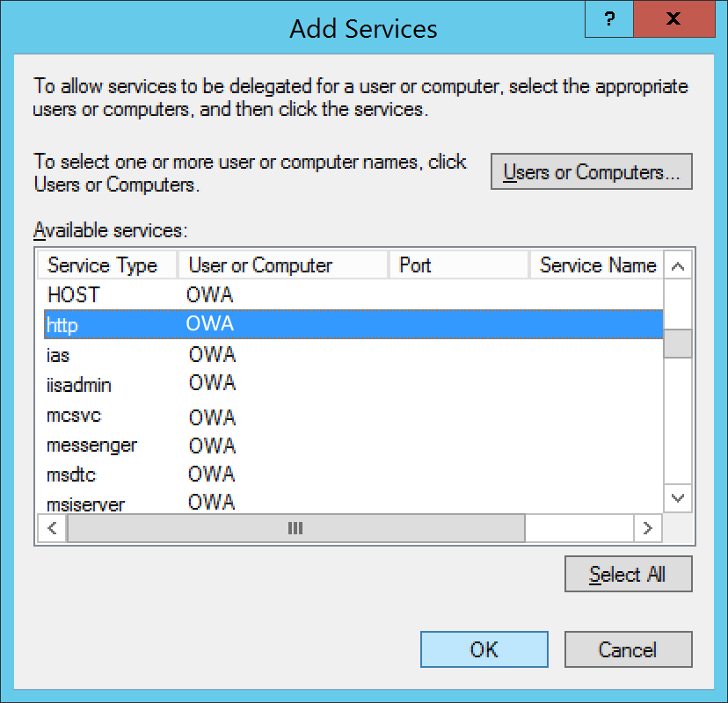Click the Users or Computers button
The height and width of the screenshot is (703, 728).
(x=591, y=171)
